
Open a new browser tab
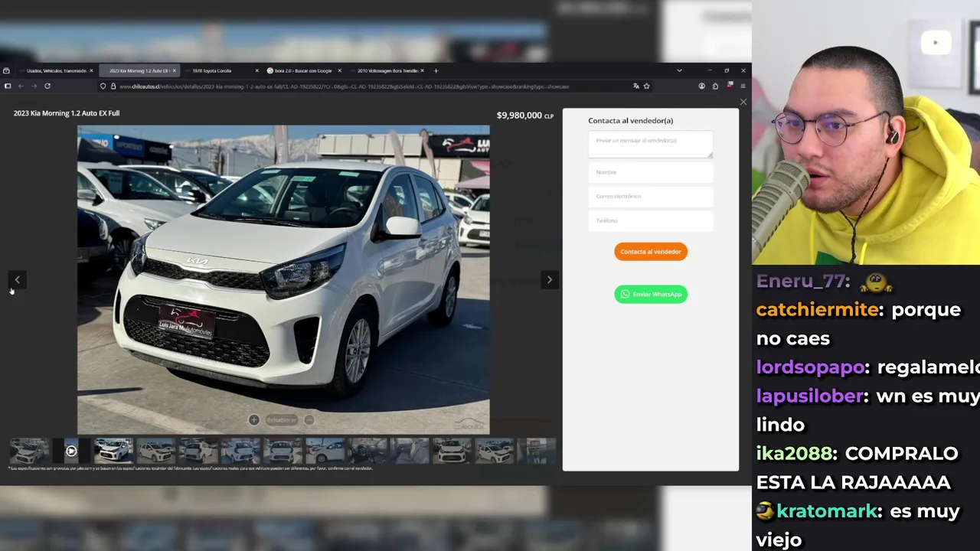436,70
